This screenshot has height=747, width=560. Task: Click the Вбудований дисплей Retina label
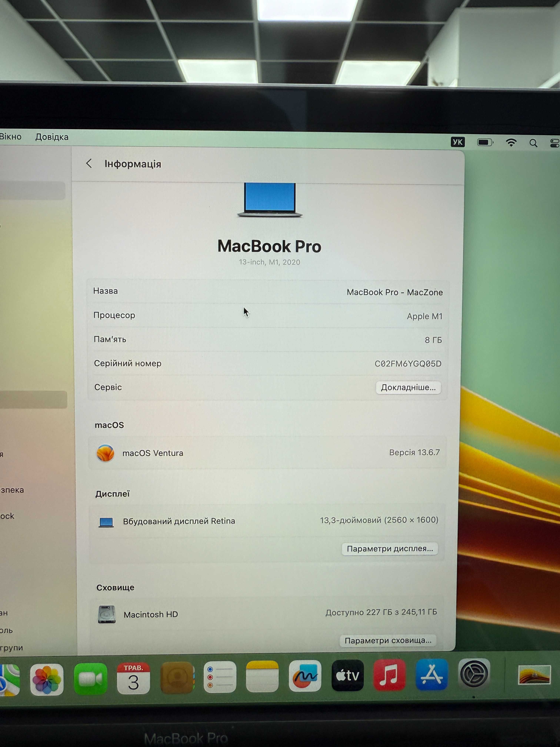pyautogui.click(x=179, y=521)
